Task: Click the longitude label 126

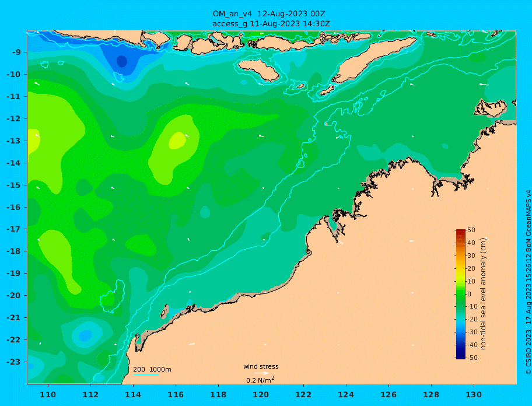Action: (388, 394)
